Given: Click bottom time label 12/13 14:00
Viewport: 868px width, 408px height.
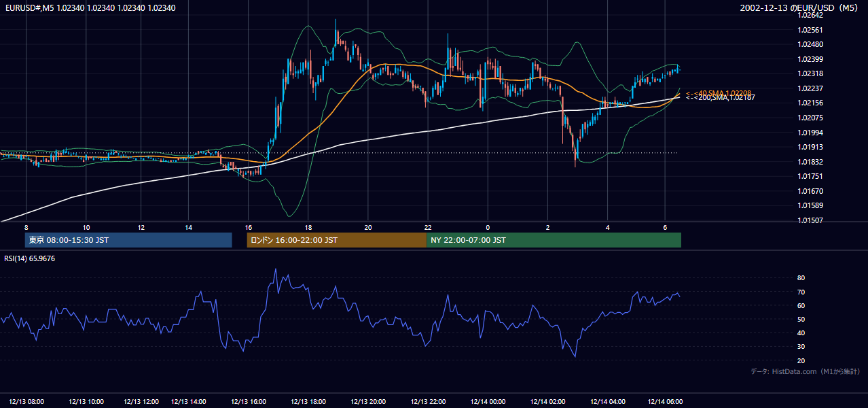Looking at the screenshot, I should tap(189, 402).
